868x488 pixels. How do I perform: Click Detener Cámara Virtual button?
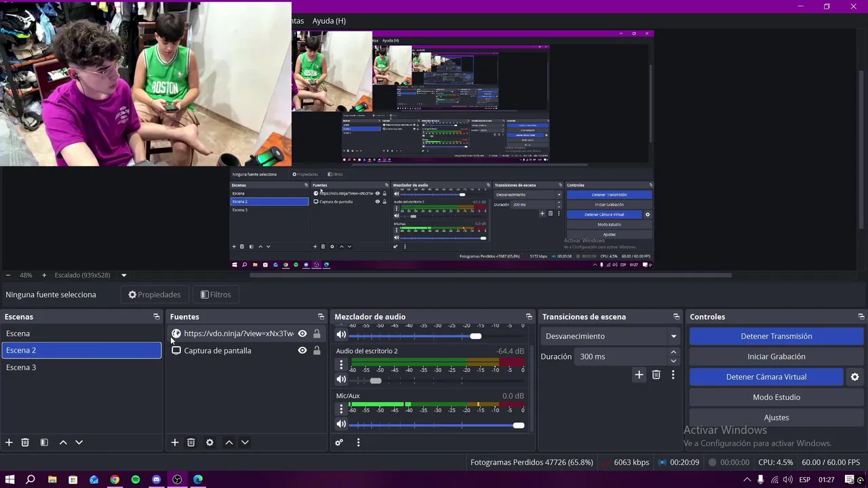tap(766, 377)
